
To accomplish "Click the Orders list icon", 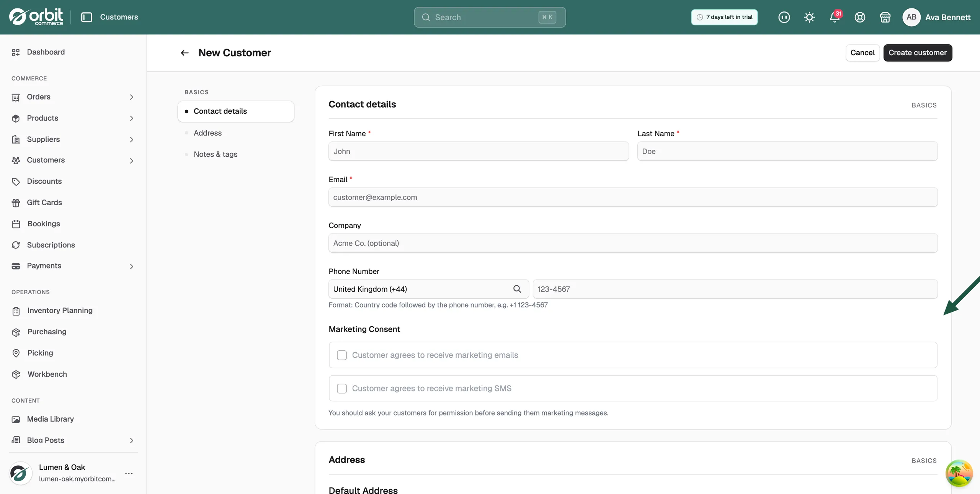I will (16, 97).
